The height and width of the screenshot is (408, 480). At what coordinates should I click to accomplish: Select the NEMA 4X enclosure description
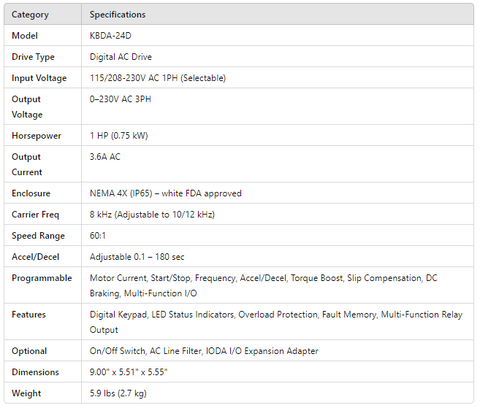(165, 193)
